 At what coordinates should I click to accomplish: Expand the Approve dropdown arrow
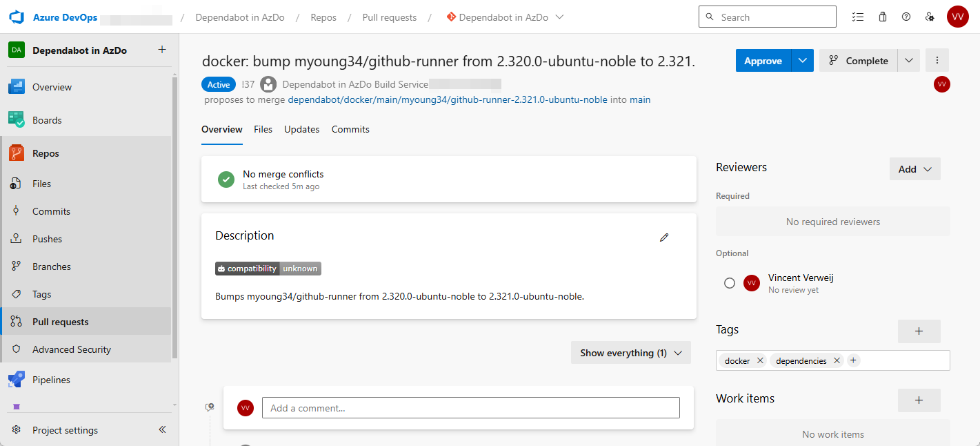[x=803, y=61]
